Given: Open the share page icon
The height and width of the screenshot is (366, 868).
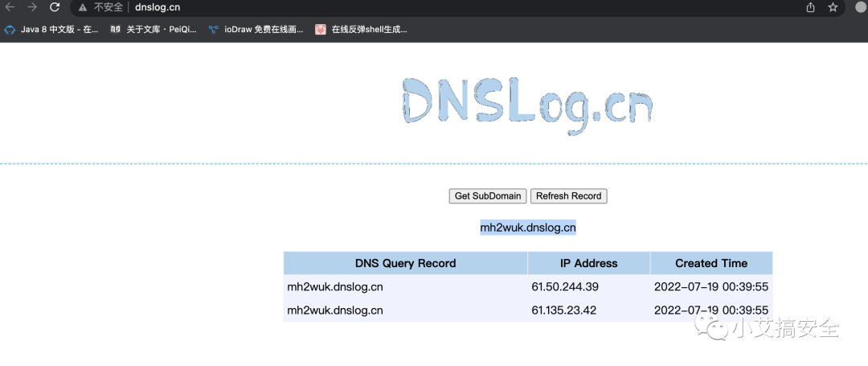Looking at the screenshot, I should pyautogui.click(x=810, y=8).
